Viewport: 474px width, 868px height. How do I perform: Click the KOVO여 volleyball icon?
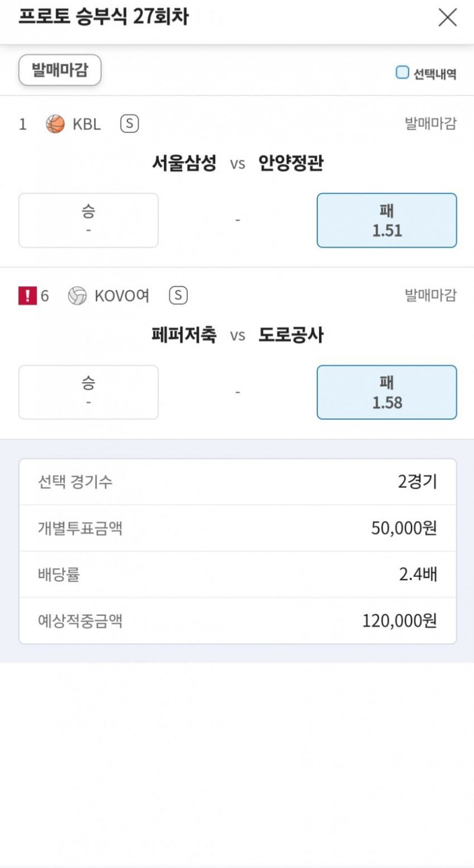point(77,296)
